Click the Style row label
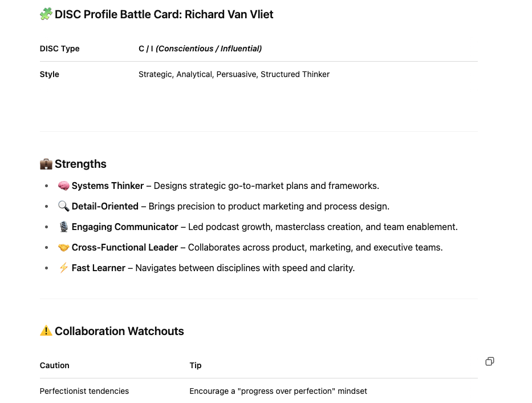 [x=49, y=74]
